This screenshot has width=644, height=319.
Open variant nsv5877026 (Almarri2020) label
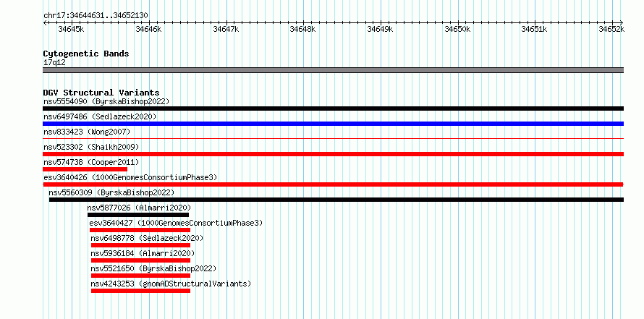[x=139, y=208]
